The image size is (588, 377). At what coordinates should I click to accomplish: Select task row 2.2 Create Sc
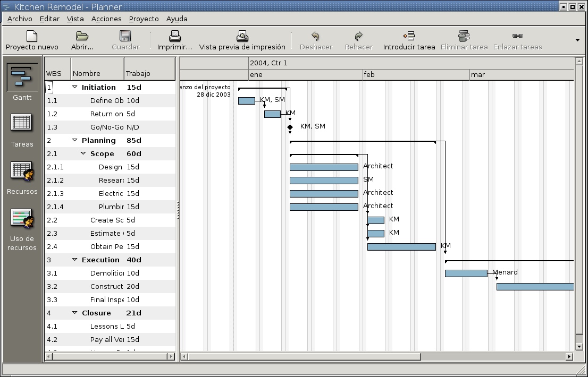point(110,220)
